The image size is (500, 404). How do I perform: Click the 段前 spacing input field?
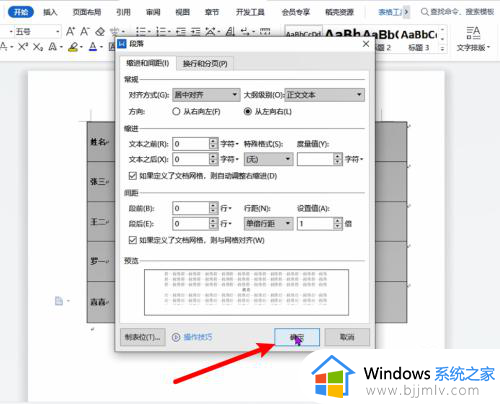191,208
